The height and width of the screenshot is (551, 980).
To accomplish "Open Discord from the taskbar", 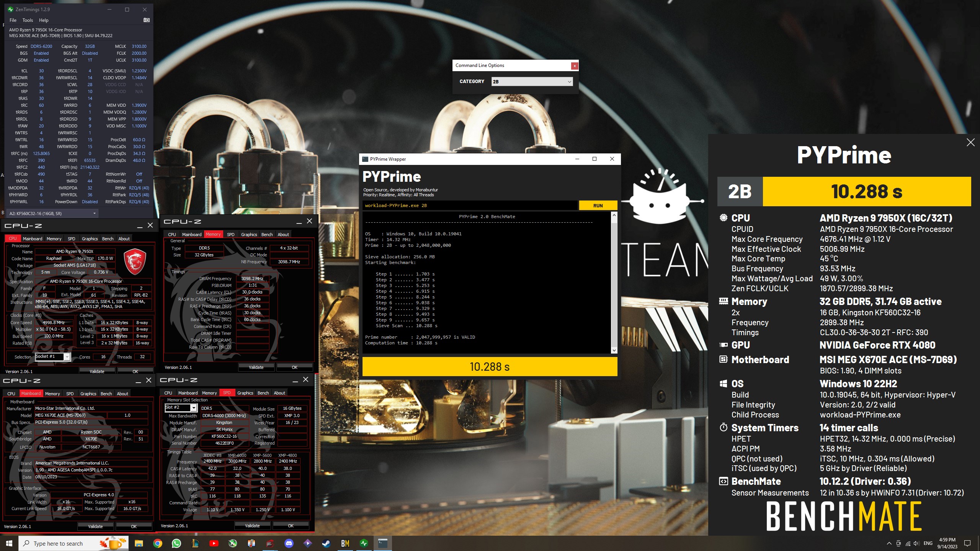I will click(x=289, y=543).
